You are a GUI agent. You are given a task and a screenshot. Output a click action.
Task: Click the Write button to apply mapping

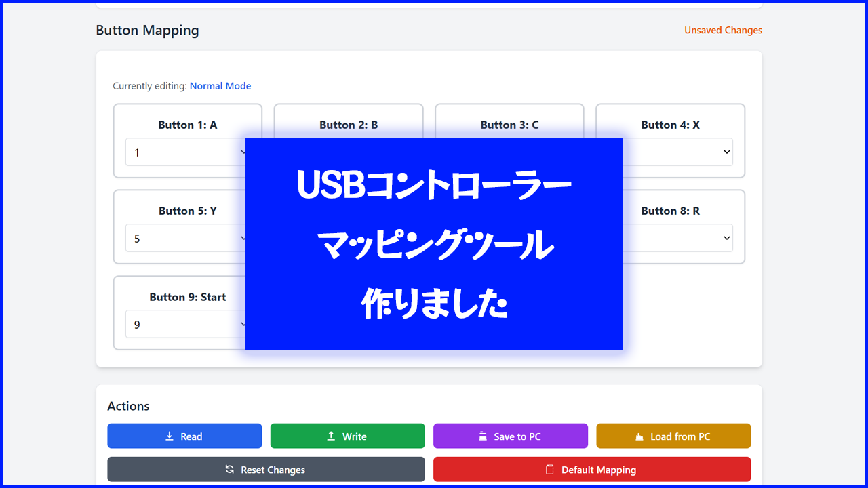(x=347, y=436)
